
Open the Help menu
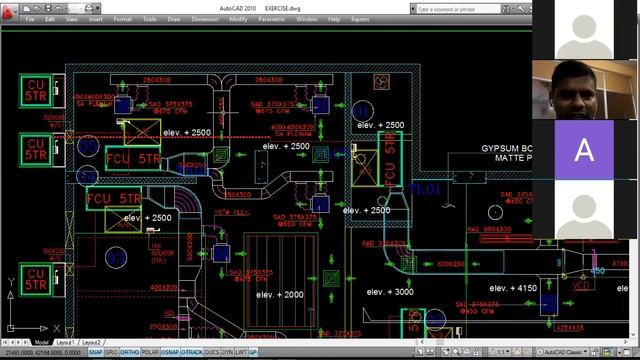(x=334, y=19)
